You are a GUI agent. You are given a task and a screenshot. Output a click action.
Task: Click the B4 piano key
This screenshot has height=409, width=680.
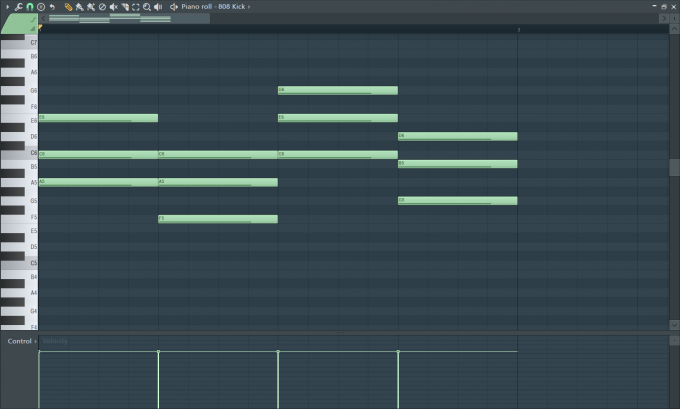19,276
